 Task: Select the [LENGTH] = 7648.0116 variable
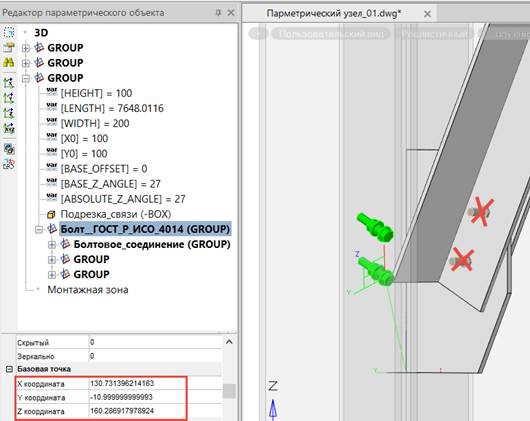click(112, 108)
